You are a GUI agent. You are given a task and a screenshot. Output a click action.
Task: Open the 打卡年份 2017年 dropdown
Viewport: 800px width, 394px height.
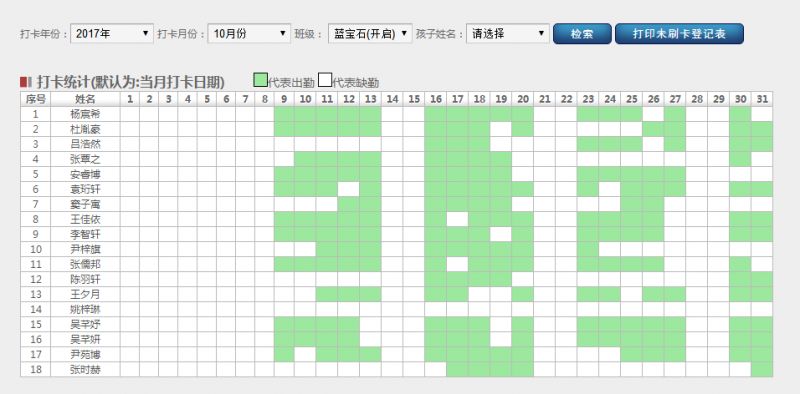click(112, 34)
